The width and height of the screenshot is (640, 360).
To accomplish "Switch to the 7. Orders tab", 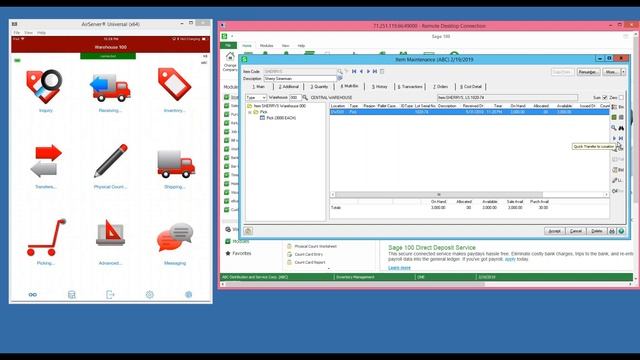I will pyautogui.click(x=440, y=87).
